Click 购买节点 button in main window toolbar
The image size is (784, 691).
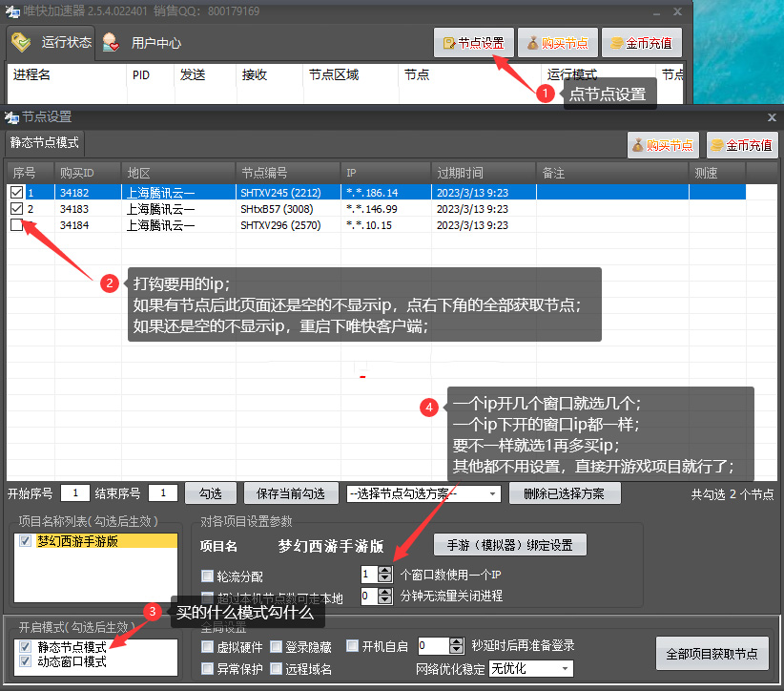(x=558, y=43)
